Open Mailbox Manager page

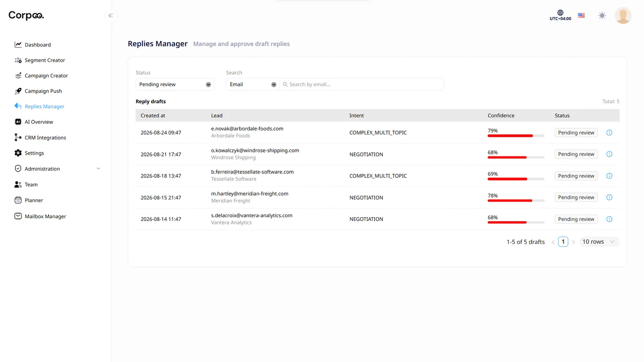point(40,216)
